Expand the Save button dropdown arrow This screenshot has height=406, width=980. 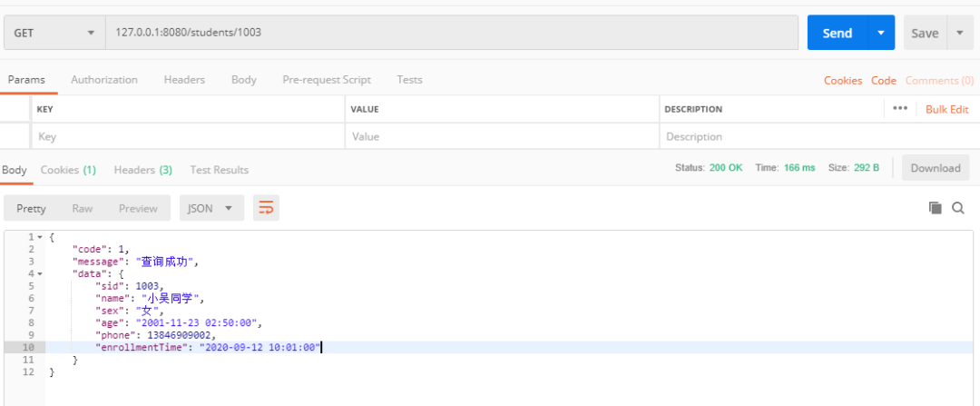[960, 33]
